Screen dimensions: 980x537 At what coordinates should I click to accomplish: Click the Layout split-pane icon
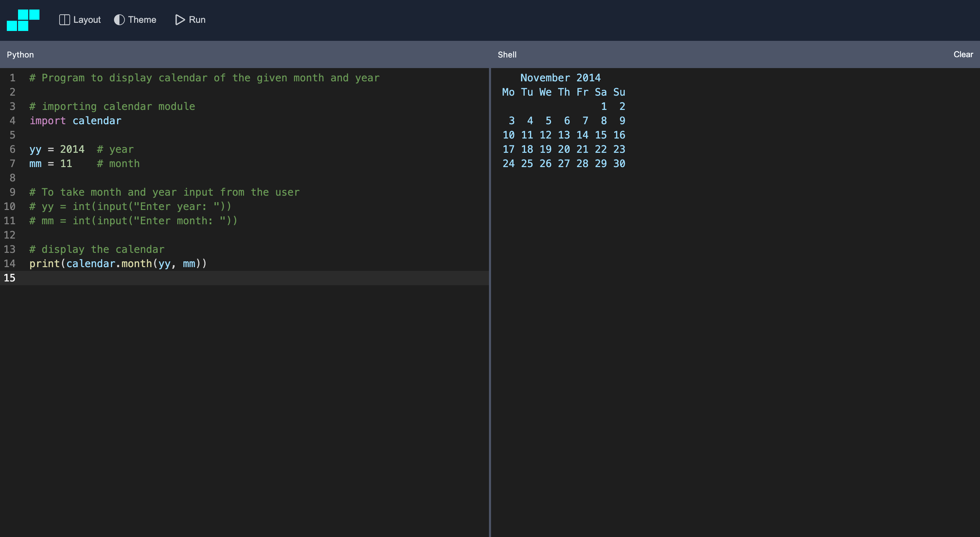coord(64,20)
